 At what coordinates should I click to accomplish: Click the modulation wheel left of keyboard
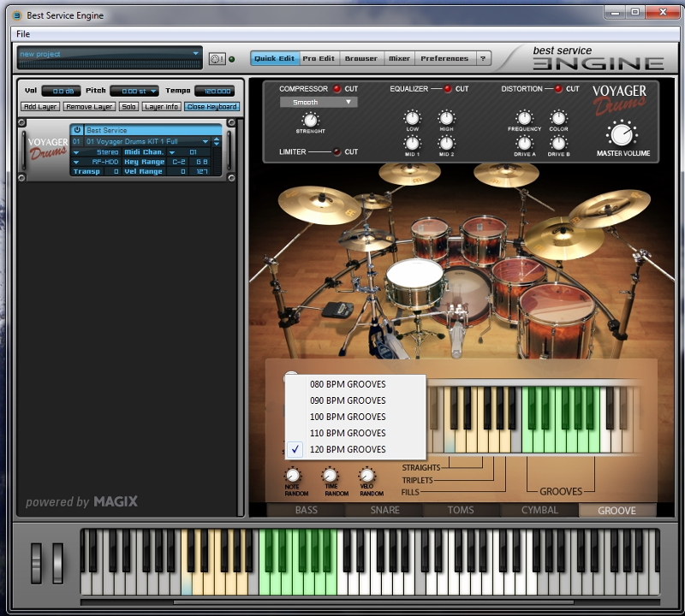coord(57,563)
